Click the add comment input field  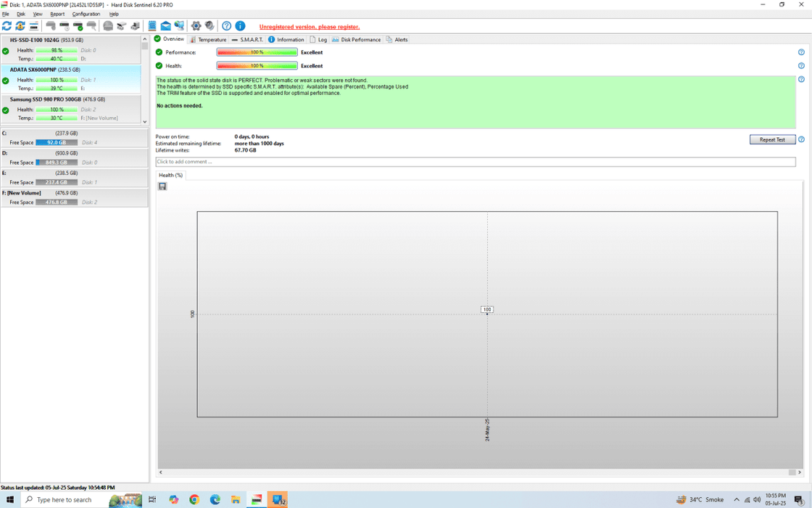[475, 162]
